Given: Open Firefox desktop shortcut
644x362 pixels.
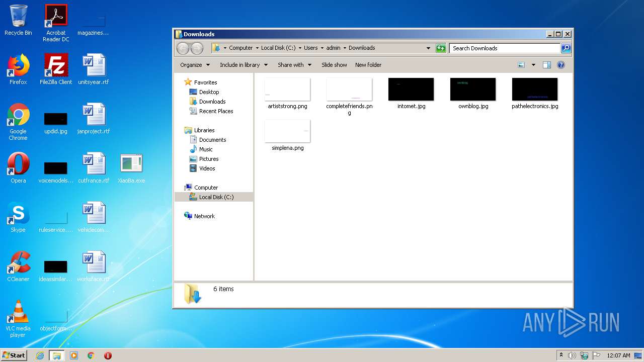Looking at the screenshot, I should coord(18,69).
